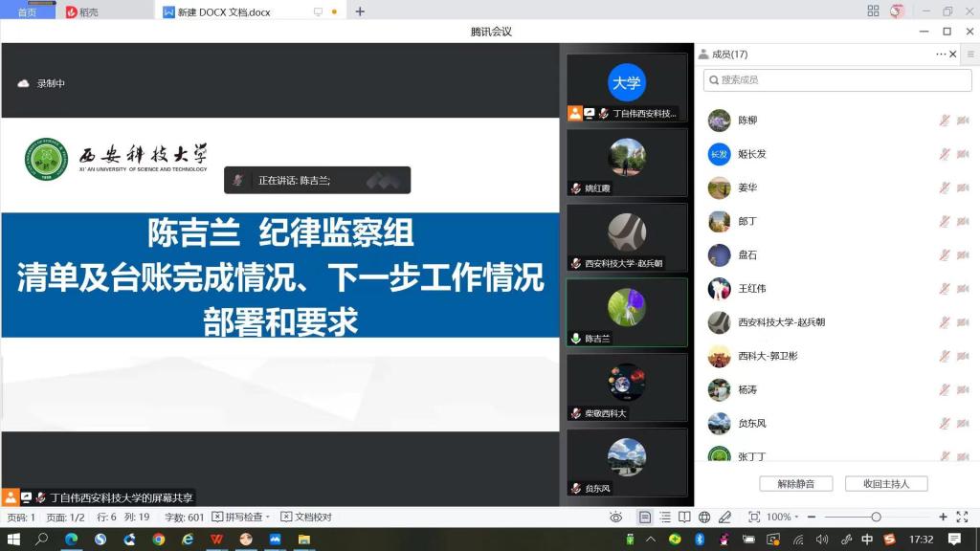Switch to the 首页 home tab

pos(27,11)
